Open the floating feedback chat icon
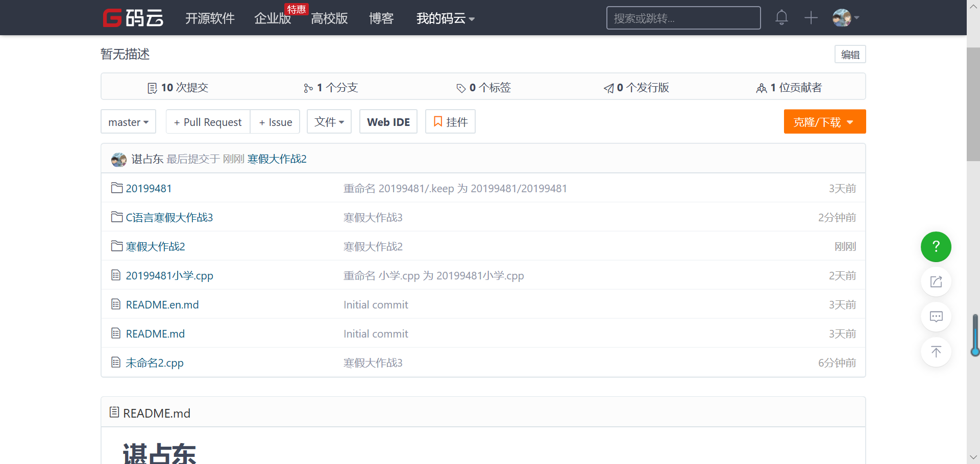The width and height of the screenshot is (980, 464). pos(936,317)
